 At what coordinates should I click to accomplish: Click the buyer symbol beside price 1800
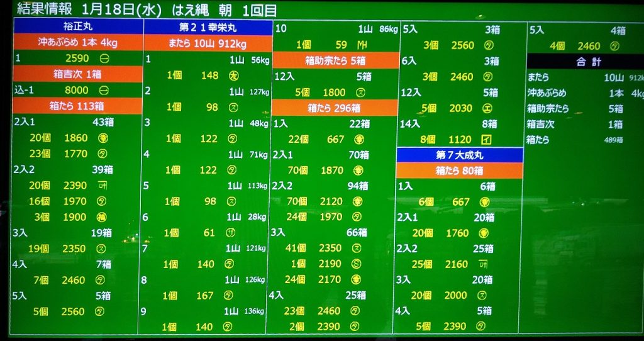(360, 92)
